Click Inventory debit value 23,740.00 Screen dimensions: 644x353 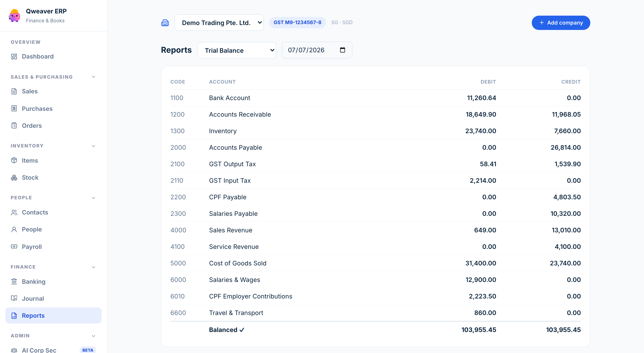(481, 131)
